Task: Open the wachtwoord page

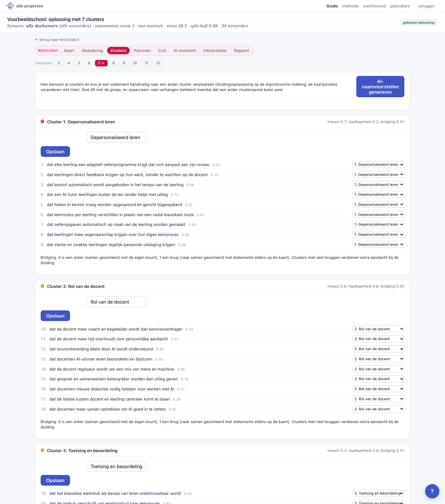Action: pyautogui.click(x=374, y=6)
